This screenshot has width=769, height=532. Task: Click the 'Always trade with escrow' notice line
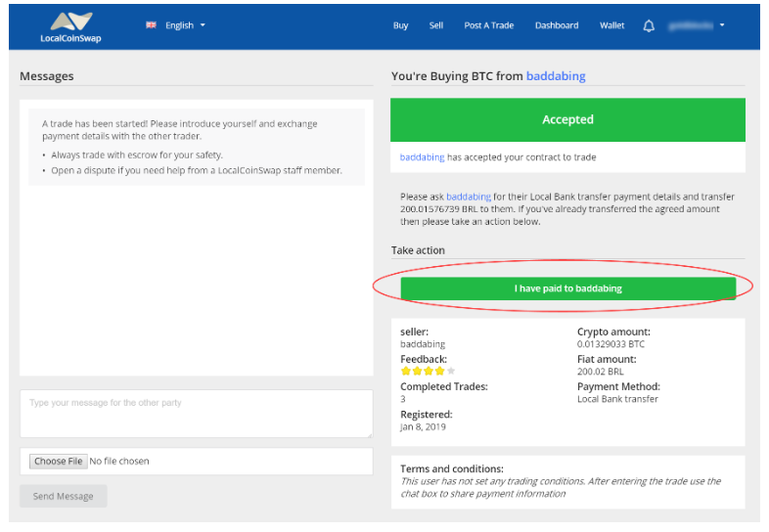pos(137,155)
